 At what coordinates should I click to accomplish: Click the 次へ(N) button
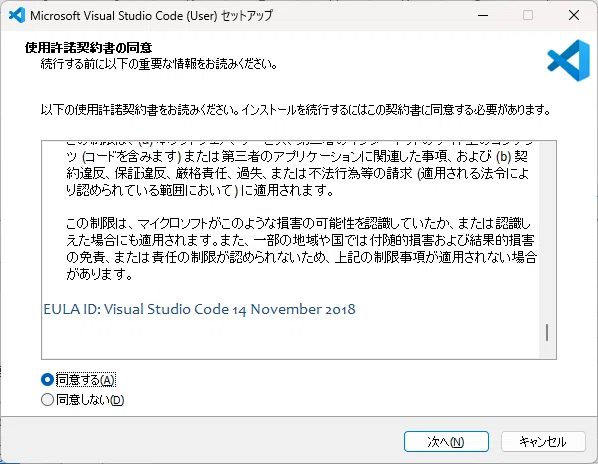tap(446, 442)
